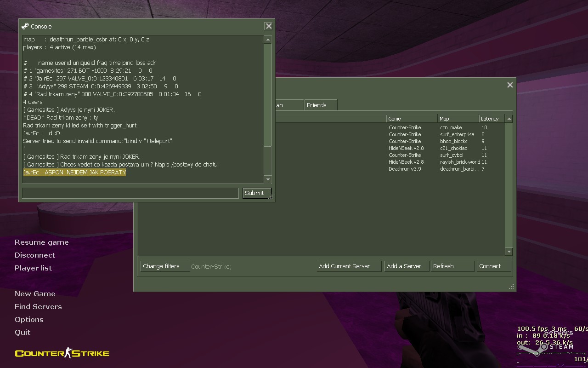The width and height of the screenshot is (588, 368).
Task: Close the server browser window
Action: click(x=510, y=85)
